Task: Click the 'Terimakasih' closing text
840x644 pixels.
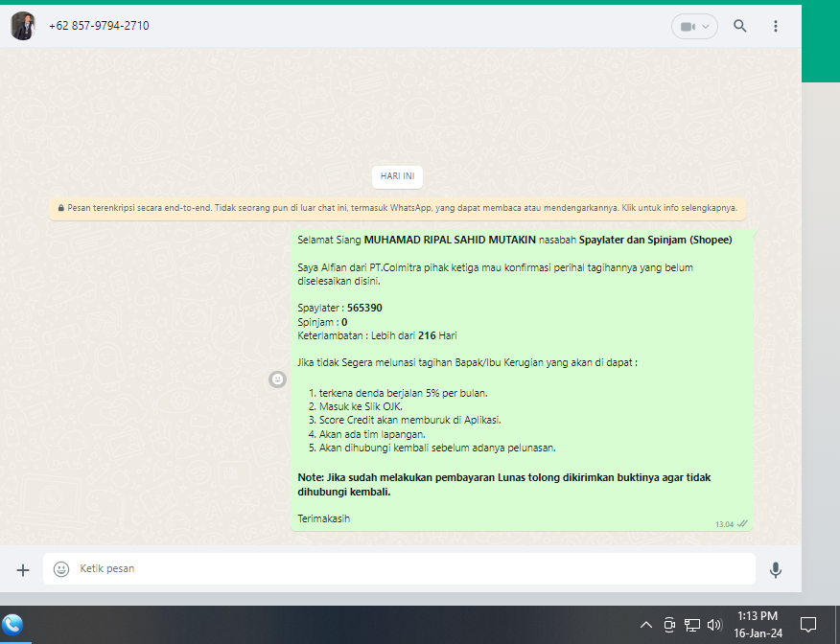Action: click(x=323, y=518)
